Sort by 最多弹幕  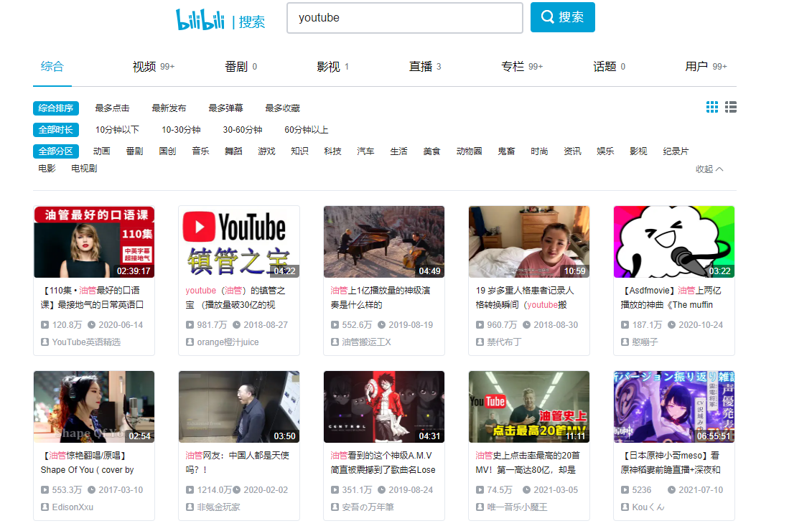[x=225, y=108]
